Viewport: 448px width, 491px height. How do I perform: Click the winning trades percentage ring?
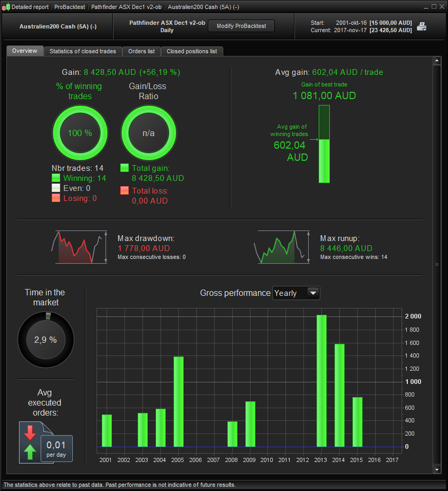pyautogui.click(x=80, y=133)
